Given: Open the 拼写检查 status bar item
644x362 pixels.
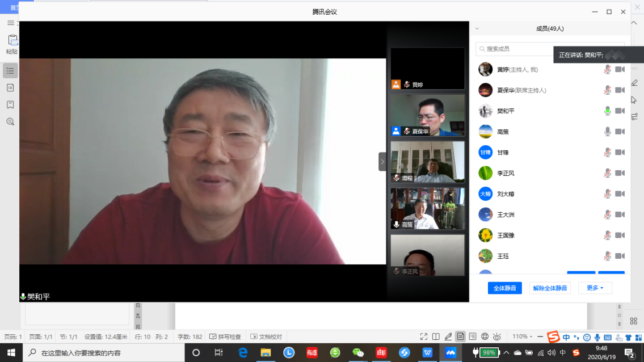Looking at the screenshot, I should (x=226, y=336).
